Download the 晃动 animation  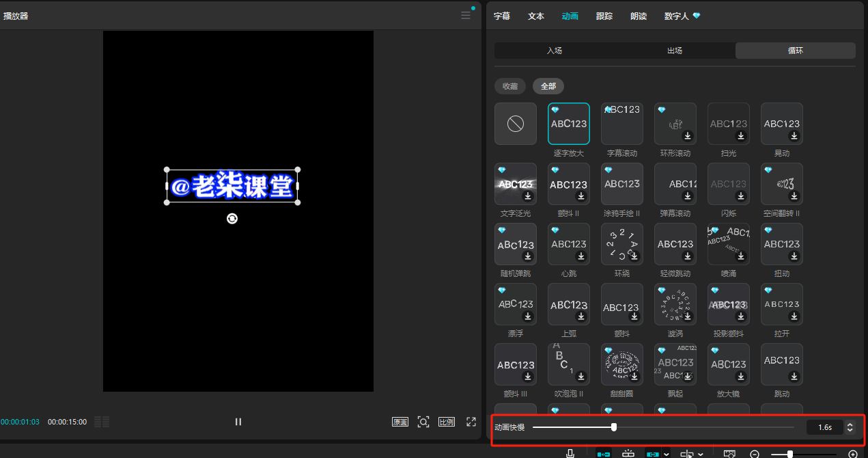[x=794, y=136]
